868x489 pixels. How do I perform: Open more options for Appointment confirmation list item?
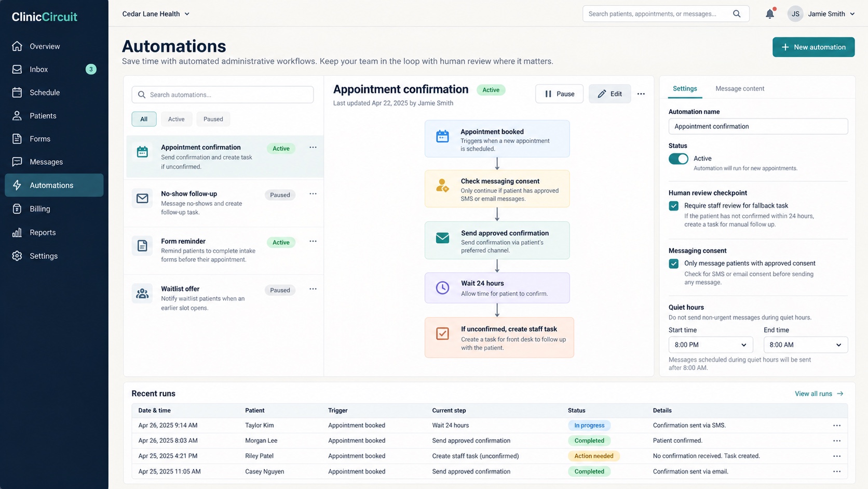313,148
